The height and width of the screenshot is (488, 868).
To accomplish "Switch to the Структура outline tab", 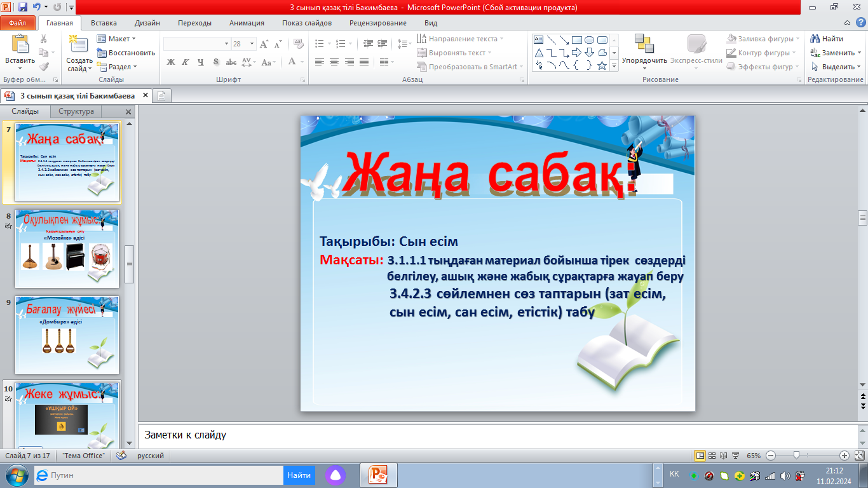I will point(76,111).
